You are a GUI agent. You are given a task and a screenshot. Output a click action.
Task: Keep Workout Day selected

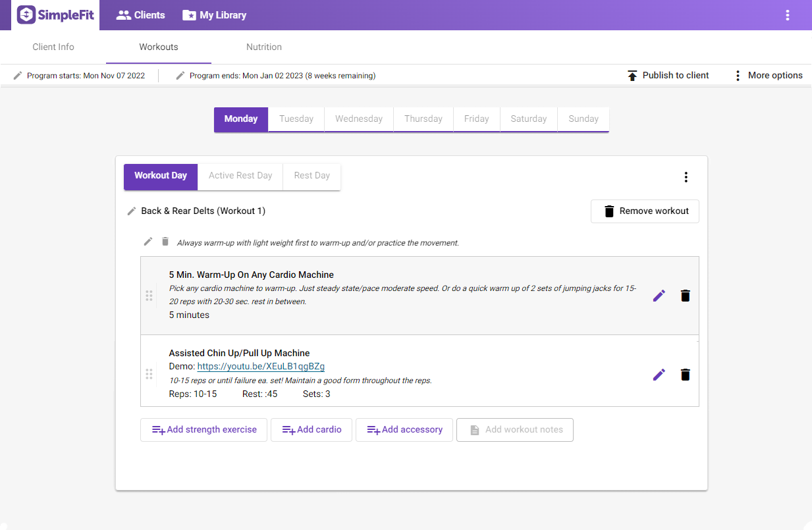click(x=160, y=176)
